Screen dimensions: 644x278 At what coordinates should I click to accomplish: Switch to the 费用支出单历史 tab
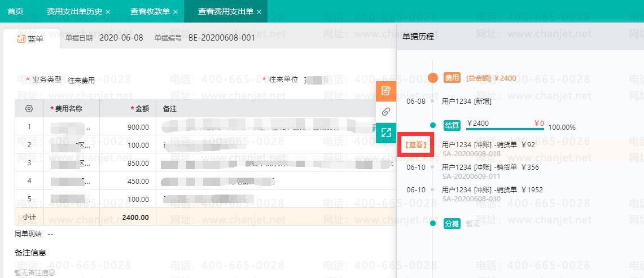click(x=75, y=11)
